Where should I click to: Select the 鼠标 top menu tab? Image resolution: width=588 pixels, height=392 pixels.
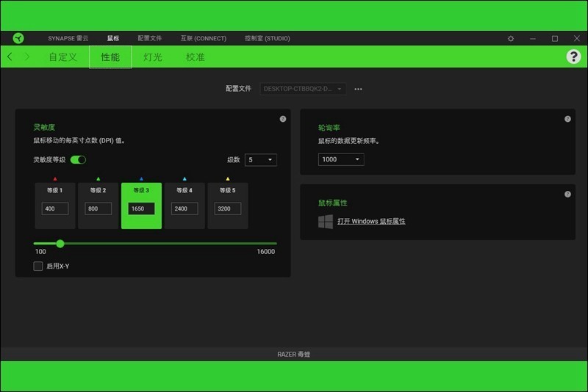[113, 38]
